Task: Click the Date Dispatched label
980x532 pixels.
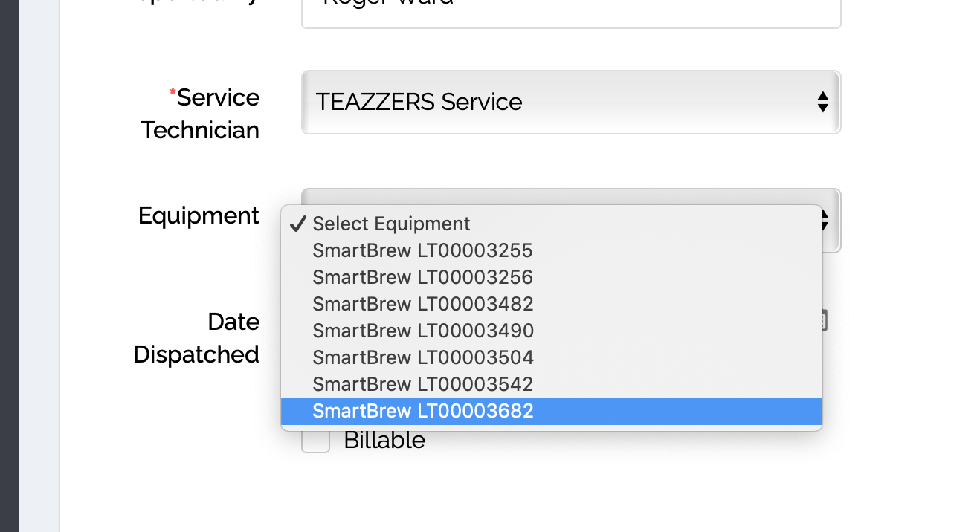Action: click(196, 338)
